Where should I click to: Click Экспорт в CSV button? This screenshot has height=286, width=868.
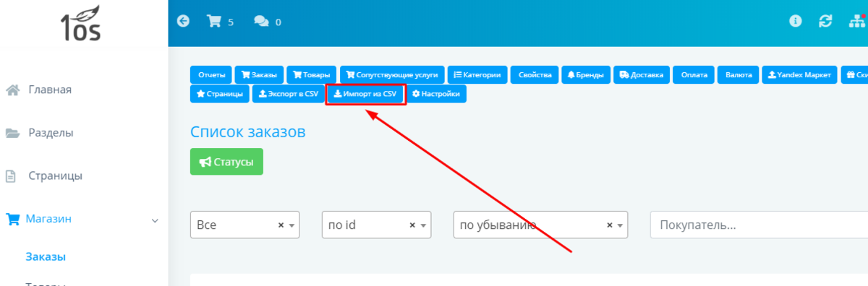pos(288,94)
